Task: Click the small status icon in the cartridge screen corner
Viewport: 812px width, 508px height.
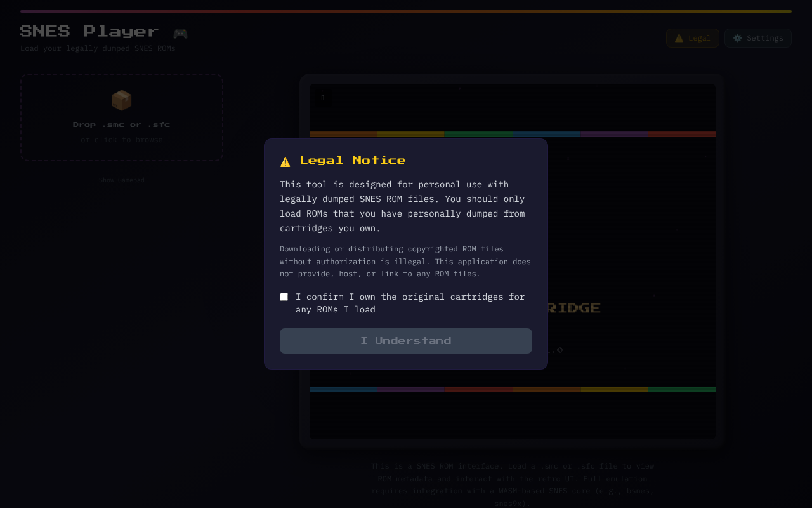Action: click(322, 98)
